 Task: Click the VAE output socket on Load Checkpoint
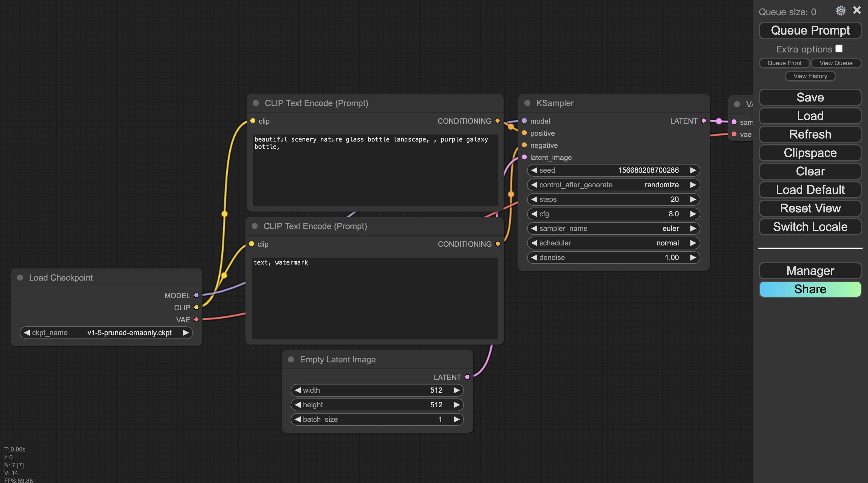pos(196,320)
